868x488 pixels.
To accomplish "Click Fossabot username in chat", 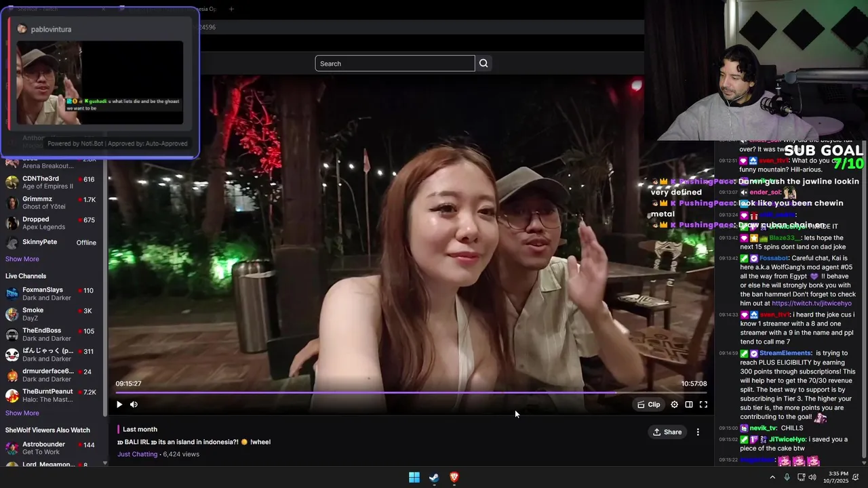I will click(x=773, y=258).
